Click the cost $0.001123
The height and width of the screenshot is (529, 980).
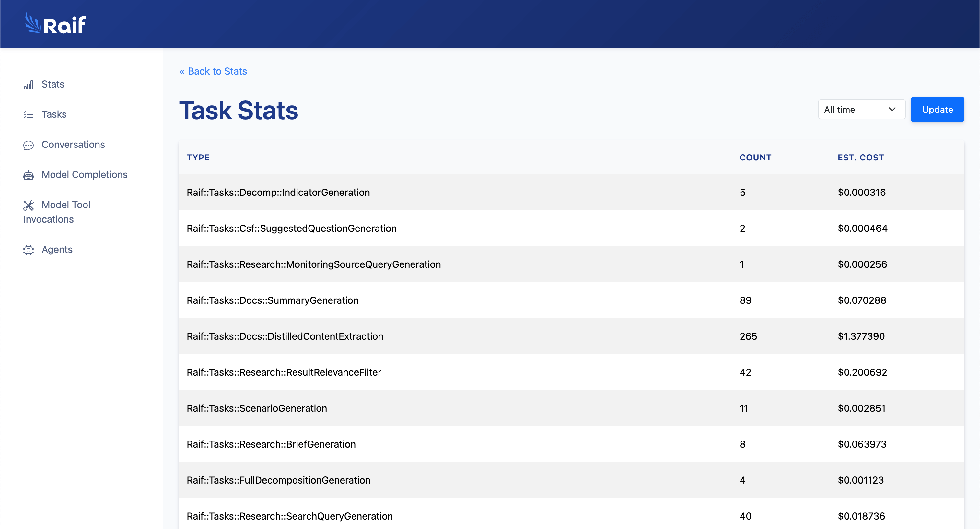click(x=860, y=480)
